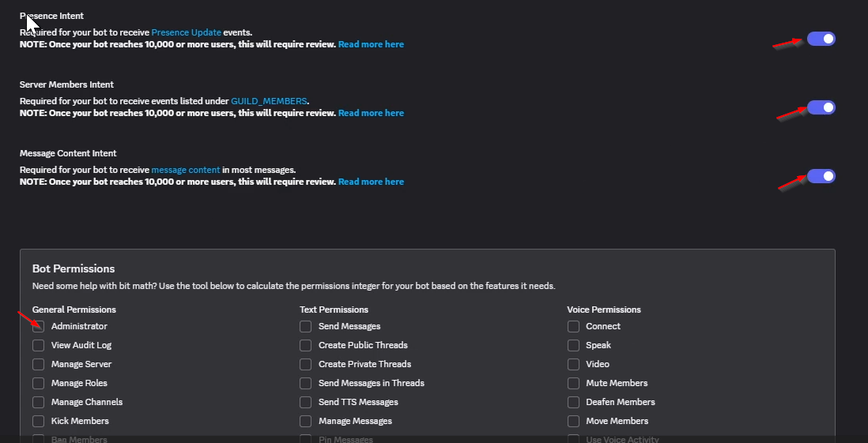Toggle the Presence Intent switch
Viewport: 868px width, 443px height.
(x=821, y=39)
